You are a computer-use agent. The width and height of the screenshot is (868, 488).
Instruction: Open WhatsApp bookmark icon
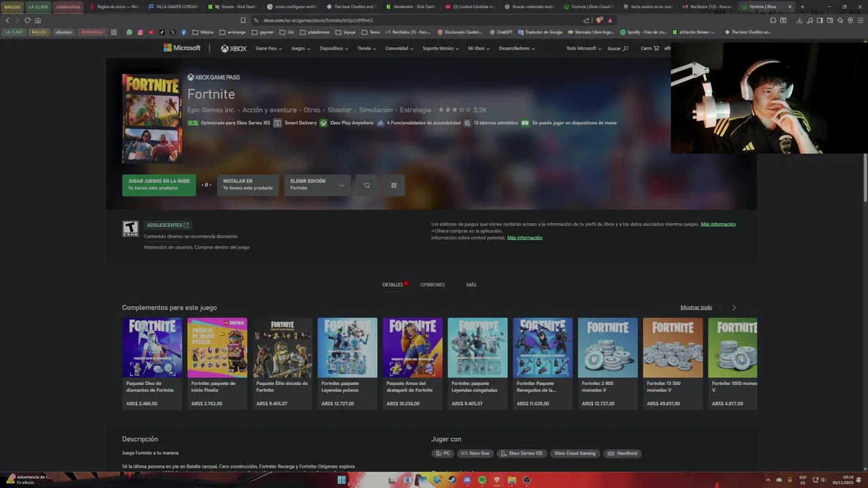130,32
